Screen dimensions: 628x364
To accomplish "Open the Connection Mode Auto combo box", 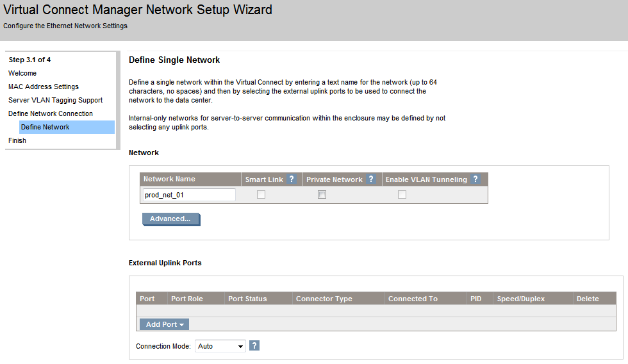I will 220,346.
